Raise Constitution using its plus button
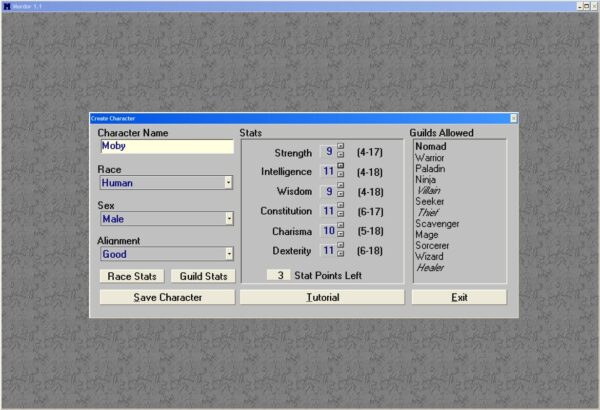Viewport: 600px width, 410px height. pyautogui.click(x=341, y=207)
